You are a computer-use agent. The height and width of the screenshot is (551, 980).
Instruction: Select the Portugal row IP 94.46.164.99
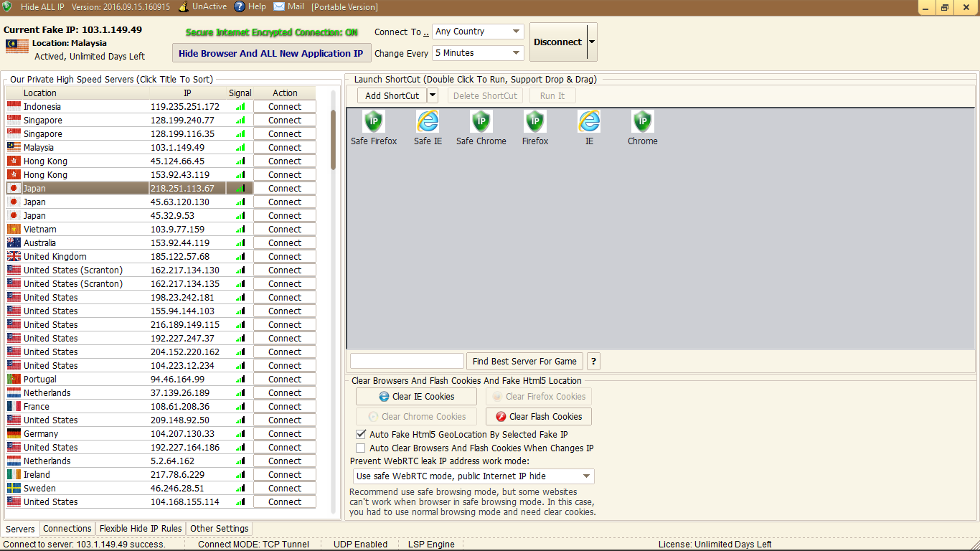click(x=177, y=379)
